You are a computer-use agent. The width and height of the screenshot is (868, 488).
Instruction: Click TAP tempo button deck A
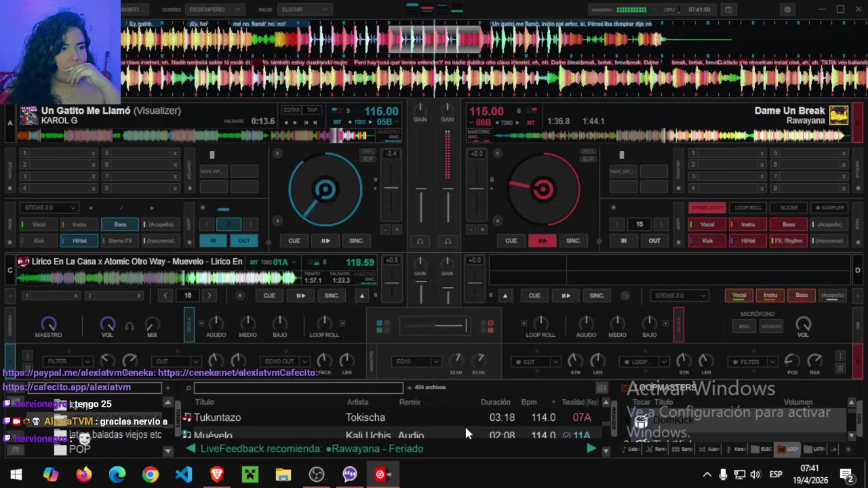[312, 110]
